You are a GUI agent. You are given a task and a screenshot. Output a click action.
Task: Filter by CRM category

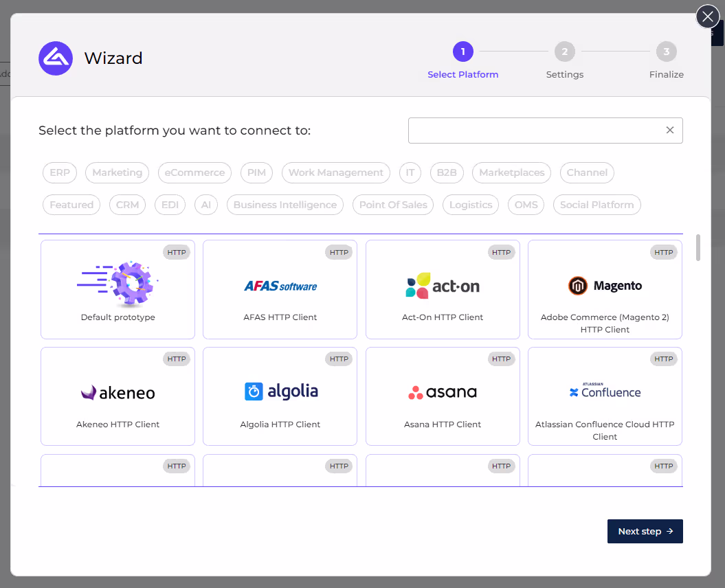(127, 205)
